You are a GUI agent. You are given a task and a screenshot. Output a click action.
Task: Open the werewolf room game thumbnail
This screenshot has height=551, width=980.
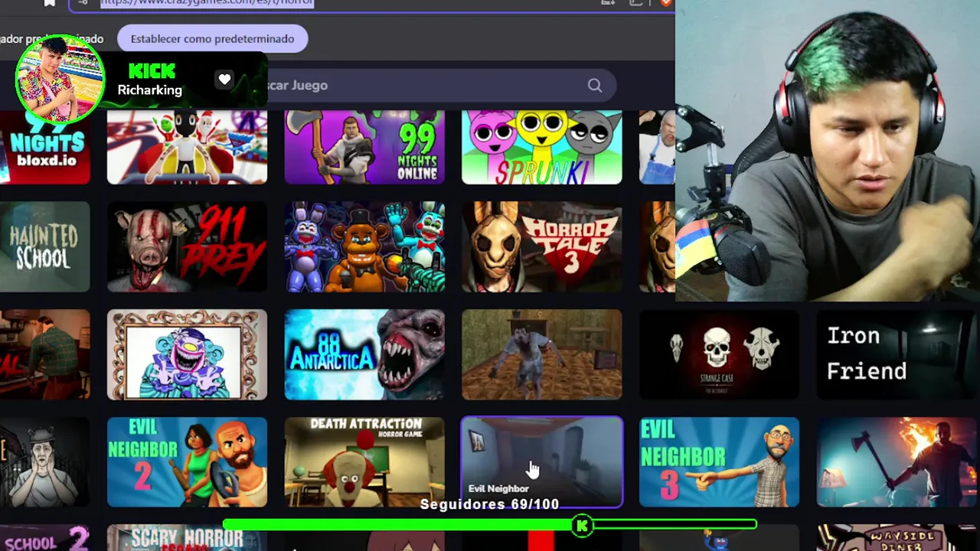point(542,355)
